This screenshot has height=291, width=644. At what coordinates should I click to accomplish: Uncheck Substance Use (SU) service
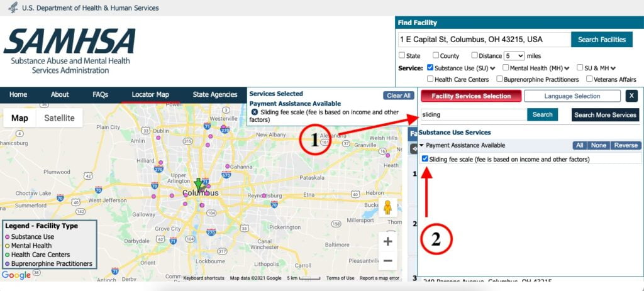tap(430, 67)
